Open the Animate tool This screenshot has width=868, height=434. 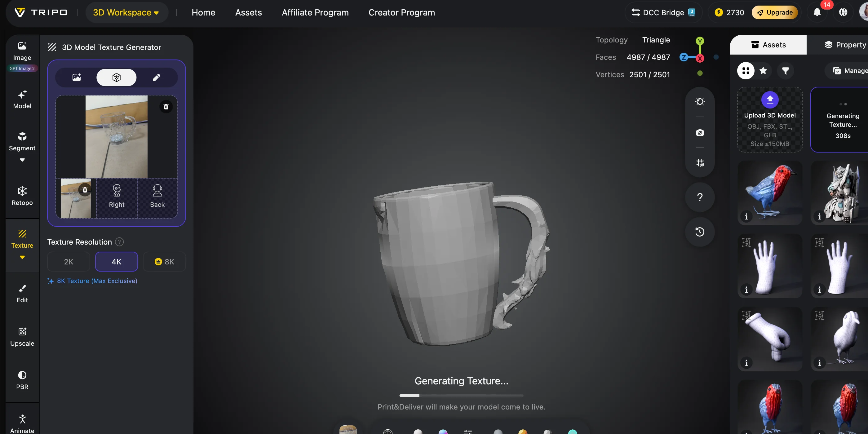(22, 424)
